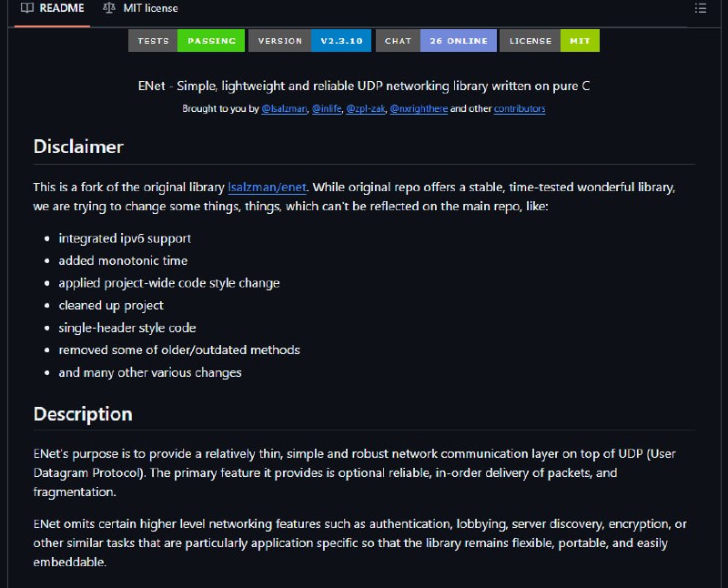The width and height of the screenshot is (728, 588).
Task: Click the License MIT badge
Action: pos(550,41)
